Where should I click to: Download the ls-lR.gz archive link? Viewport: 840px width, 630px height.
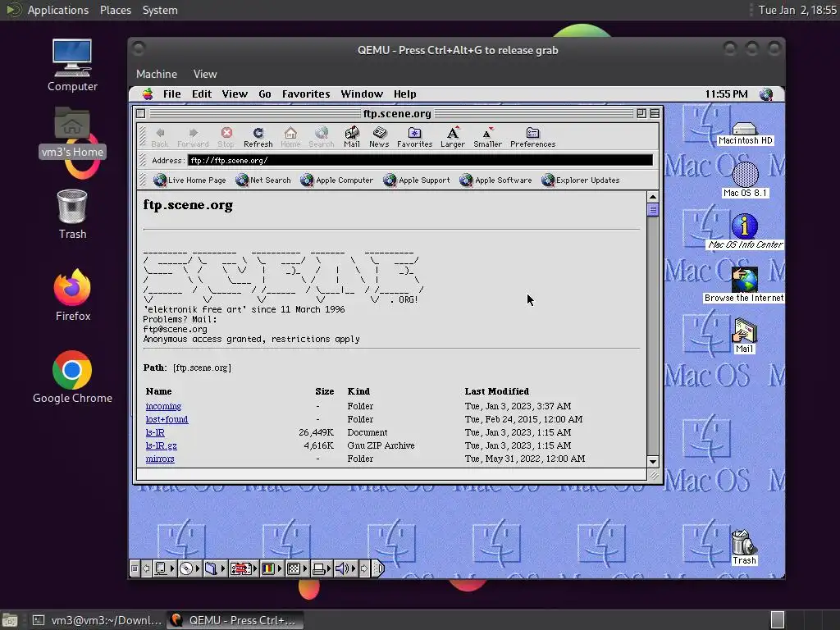pos(162,445)
